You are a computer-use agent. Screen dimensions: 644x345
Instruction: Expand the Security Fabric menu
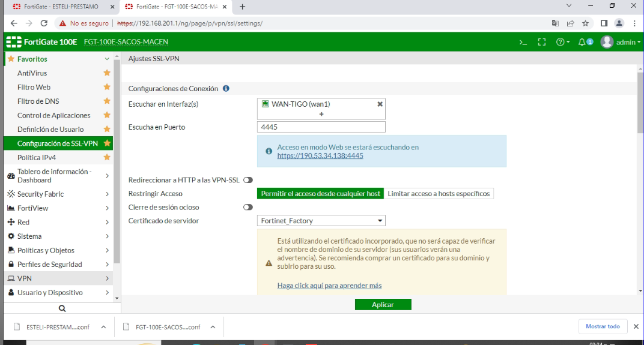(x=58, y=194)
